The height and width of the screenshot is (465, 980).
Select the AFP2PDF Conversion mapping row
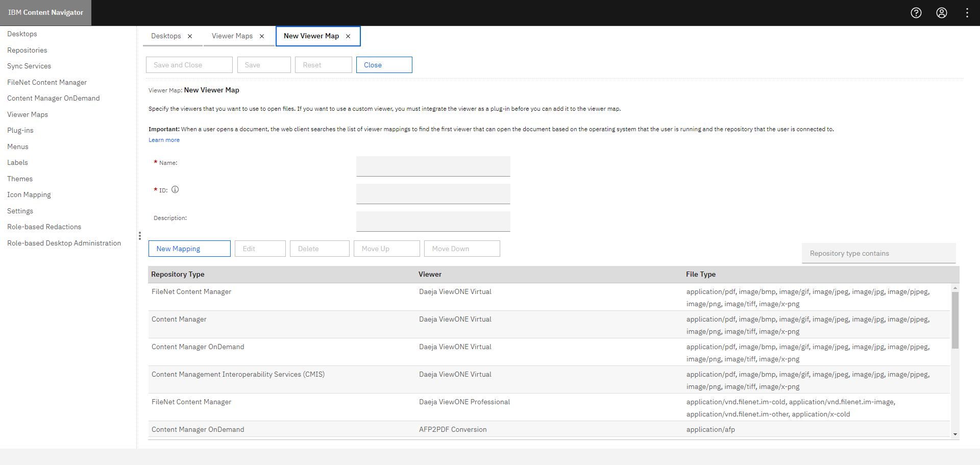[453, 429]
